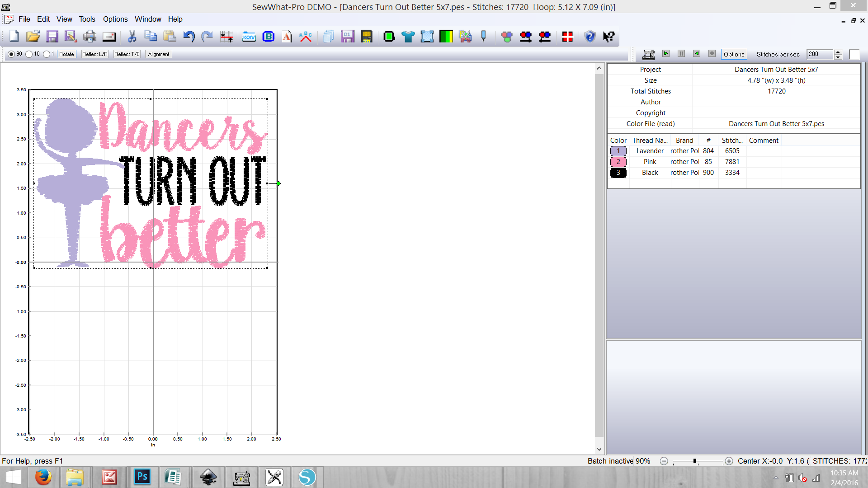The image size is (868, 488).
Task: Select the Cut tool on toolbar
Action: point(132,36)
